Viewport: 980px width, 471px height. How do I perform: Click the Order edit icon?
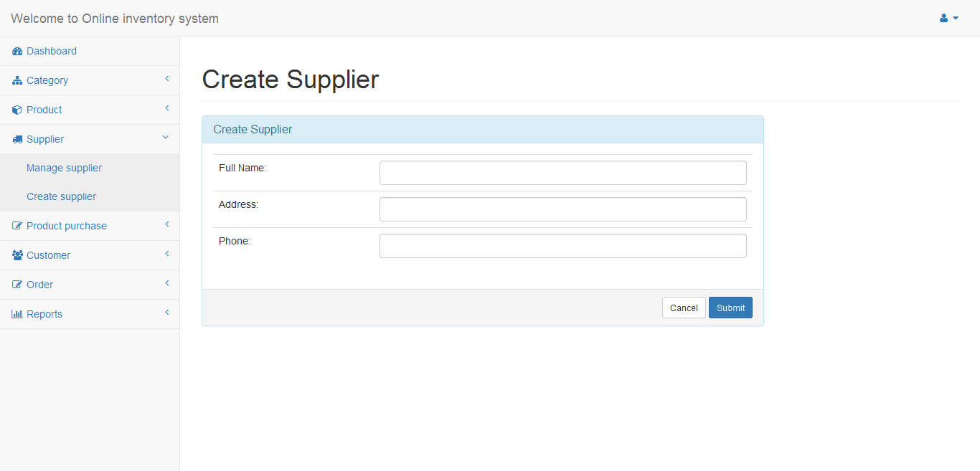tap(17, 285)
